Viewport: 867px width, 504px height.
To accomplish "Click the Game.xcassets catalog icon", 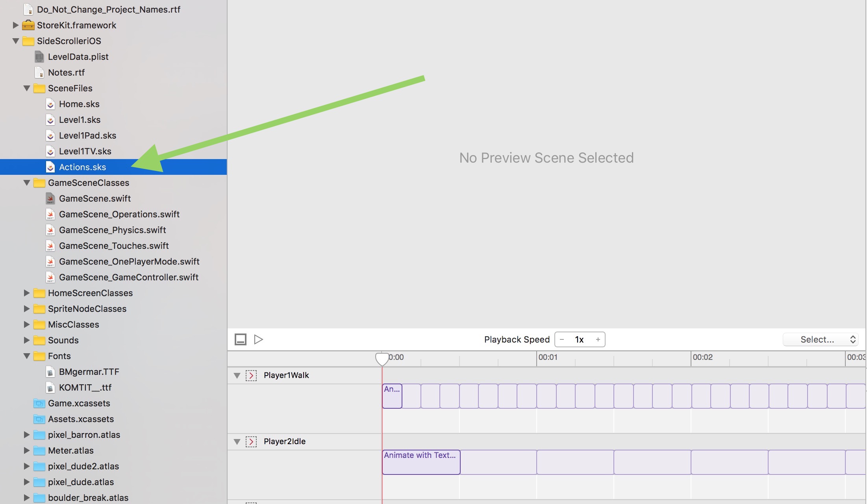I will pos(39,403).
